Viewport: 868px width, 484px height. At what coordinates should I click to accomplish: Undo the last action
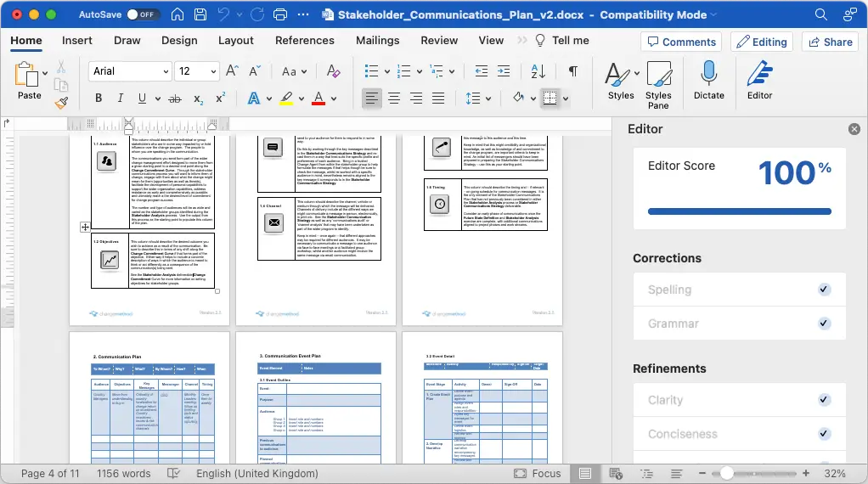tap(223, 14)
